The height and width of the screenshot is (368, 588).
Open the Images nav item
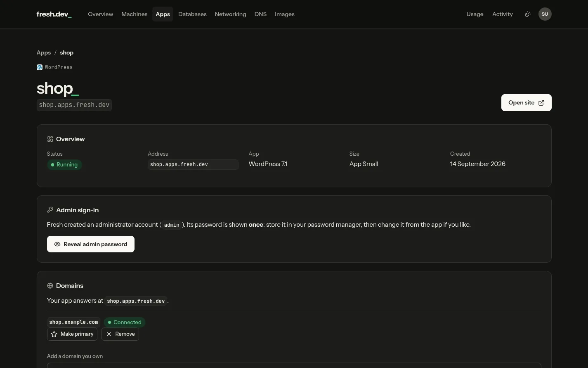(x=285, y=14)
